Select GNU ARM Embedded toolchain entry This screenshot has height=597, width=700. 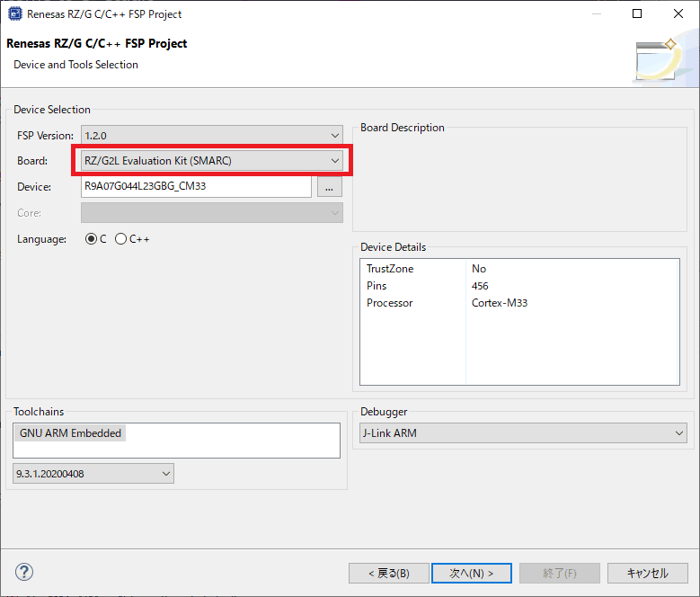click(70, 433)
